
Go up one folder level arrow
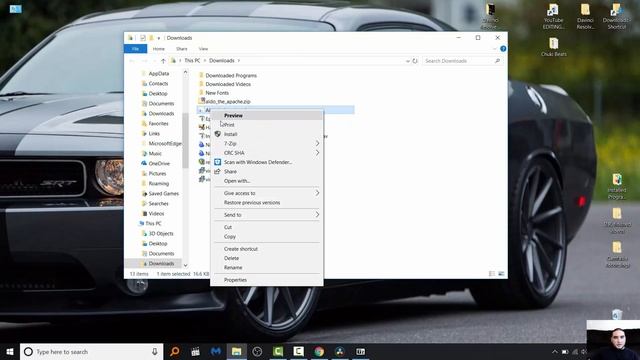pos(163,61)
